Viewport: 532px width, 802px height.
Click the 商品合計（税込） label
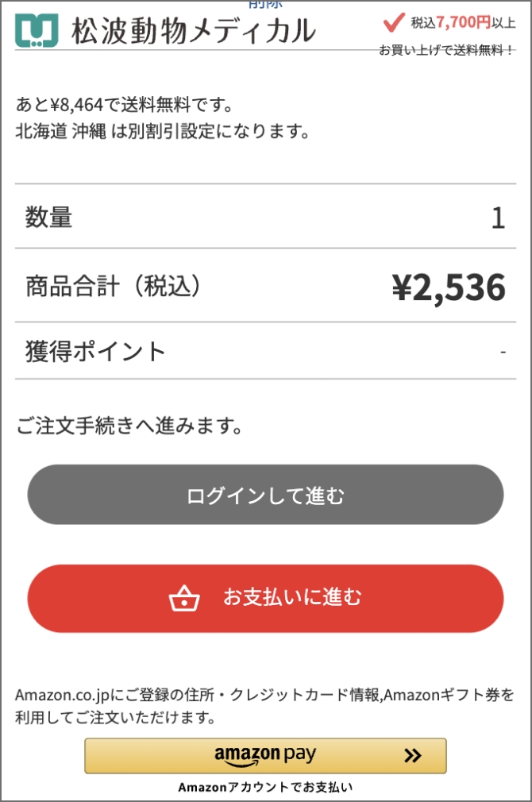point(114,286)
